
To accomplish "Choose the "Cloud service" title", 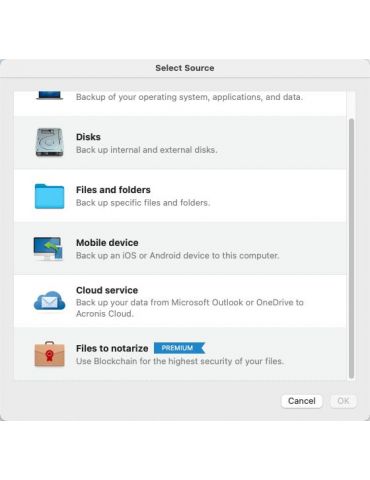I will click(107, 290).
